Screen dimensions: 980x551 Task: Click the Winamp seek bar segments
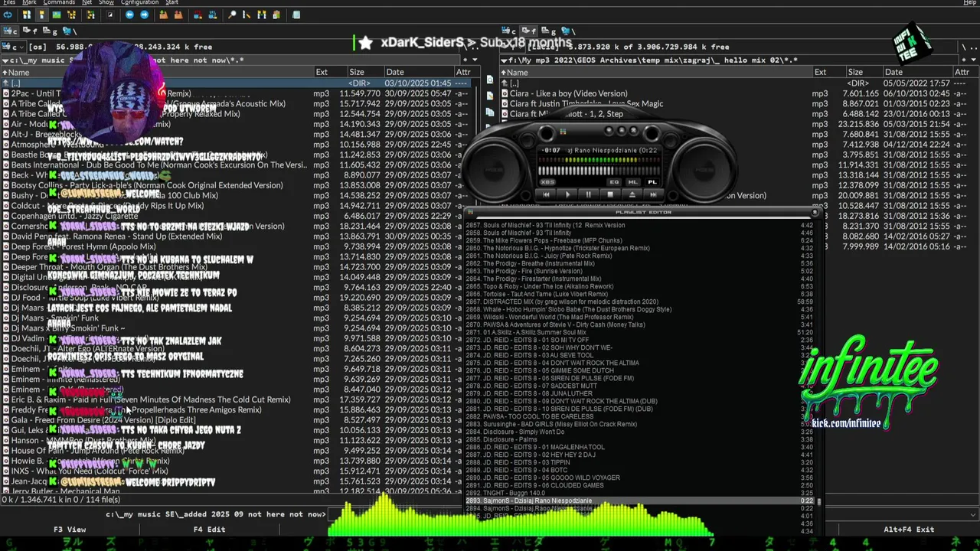pyautogui.click(x=599, y=171)
